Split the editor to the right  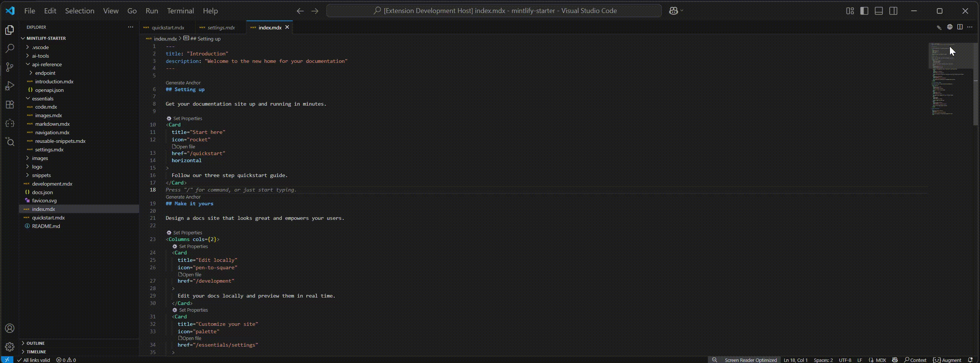[960, 27]
